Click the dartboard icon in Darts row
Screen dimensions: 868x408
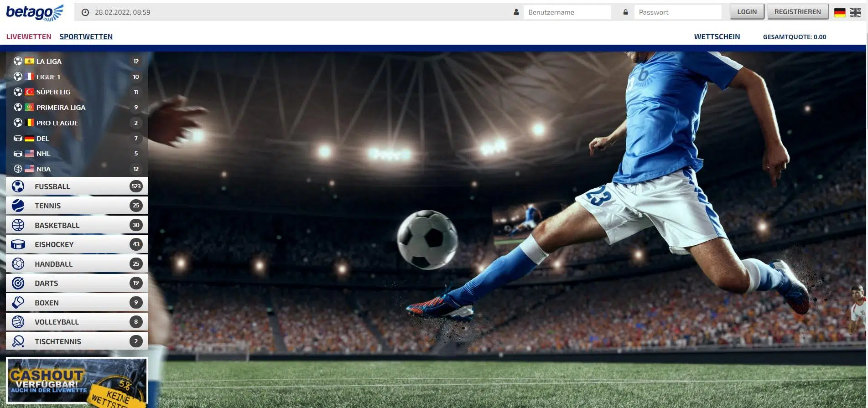tap(18, 283)
